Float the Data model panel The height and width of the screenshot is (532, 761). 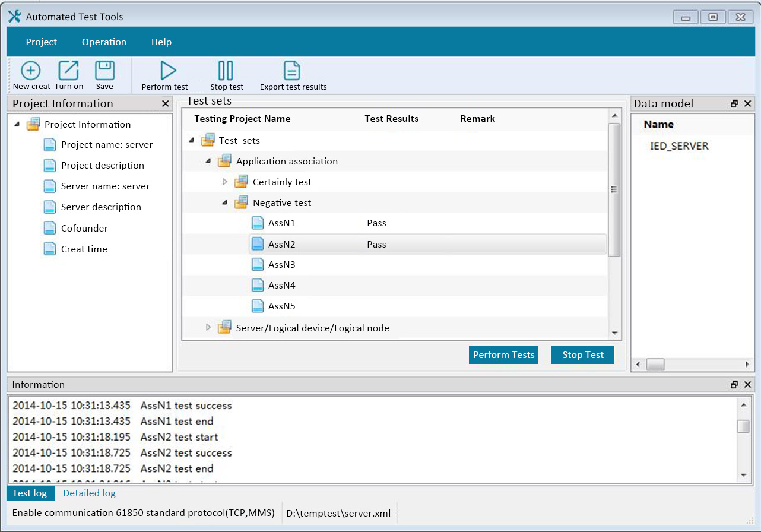[x=734, y=104]
